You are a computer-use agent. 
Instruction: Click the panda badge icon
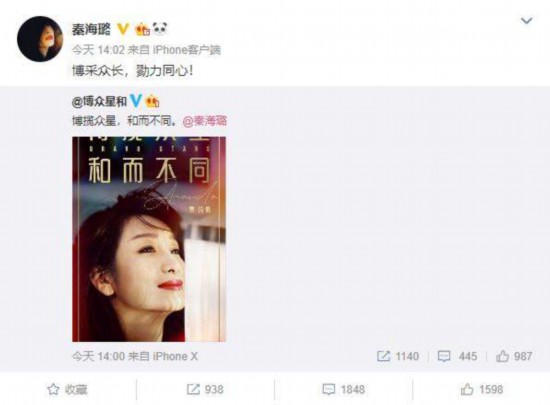(x=161, y=29)
